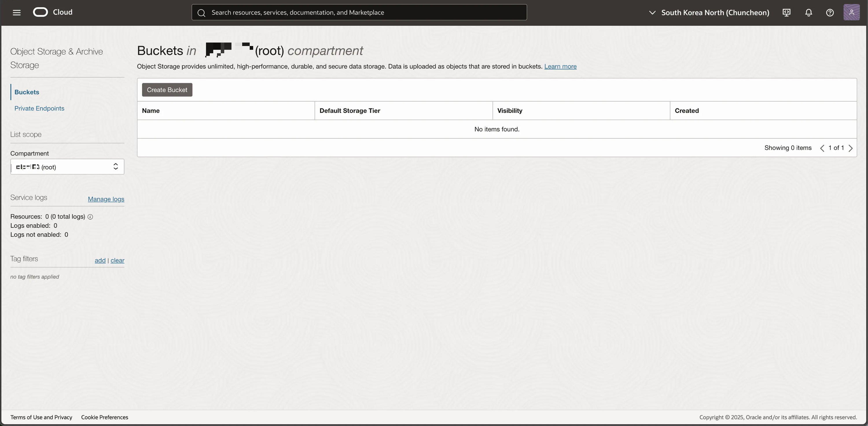868x426 pixels.
Task: Click the Create Bucket button
Action: coord(167,90)
